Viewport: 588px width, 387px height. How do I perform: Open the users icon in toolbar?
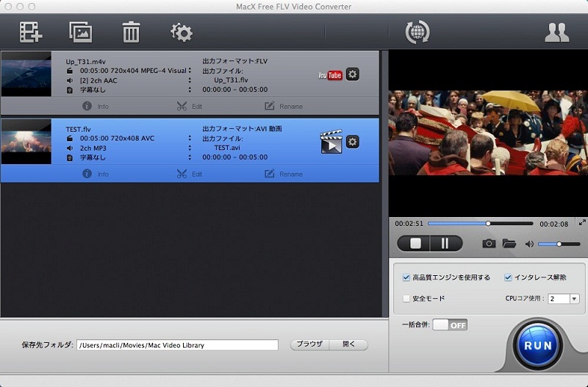point(557,32)
